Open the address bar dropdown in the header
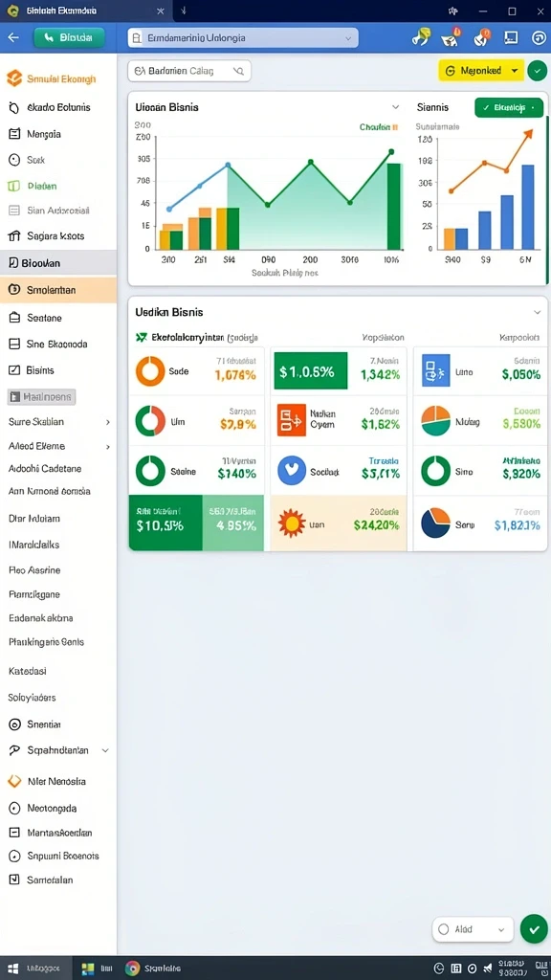Viewport: 551px width, 980px height. pos(348,38)
